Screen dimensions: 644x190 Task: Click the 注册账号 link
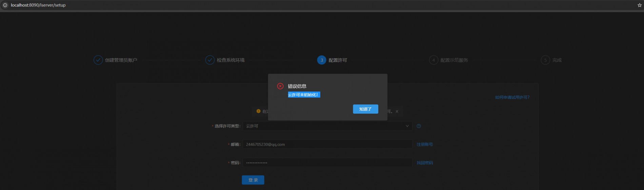(424, 144)
